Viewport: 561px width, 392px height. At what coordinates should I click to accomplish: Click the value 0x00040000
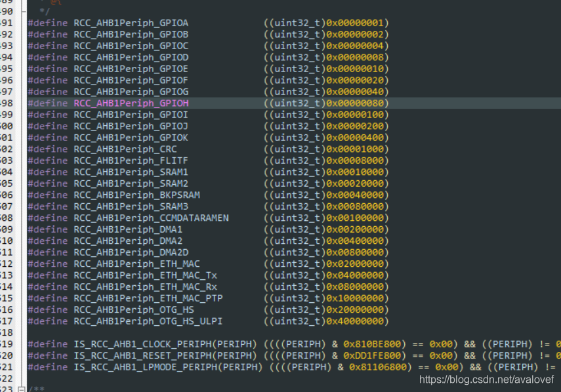[x=355, y=195]
